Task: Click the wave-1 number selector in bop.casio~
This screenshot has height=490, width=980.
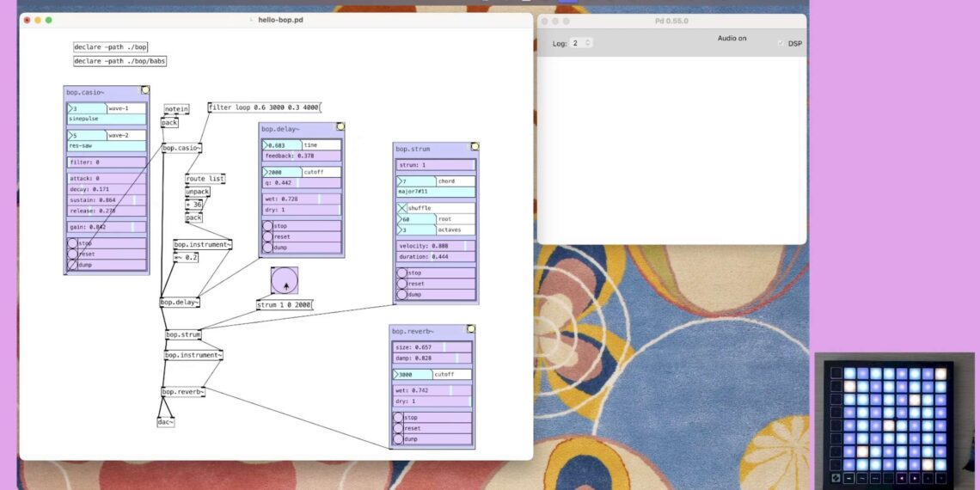Action: (x=87, y=109)
